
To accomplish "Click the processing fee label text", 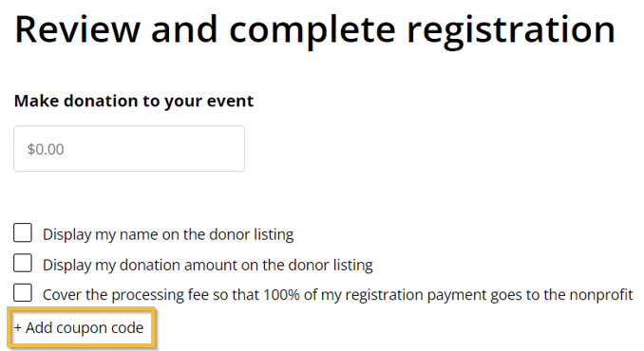I will click(337, 295).
